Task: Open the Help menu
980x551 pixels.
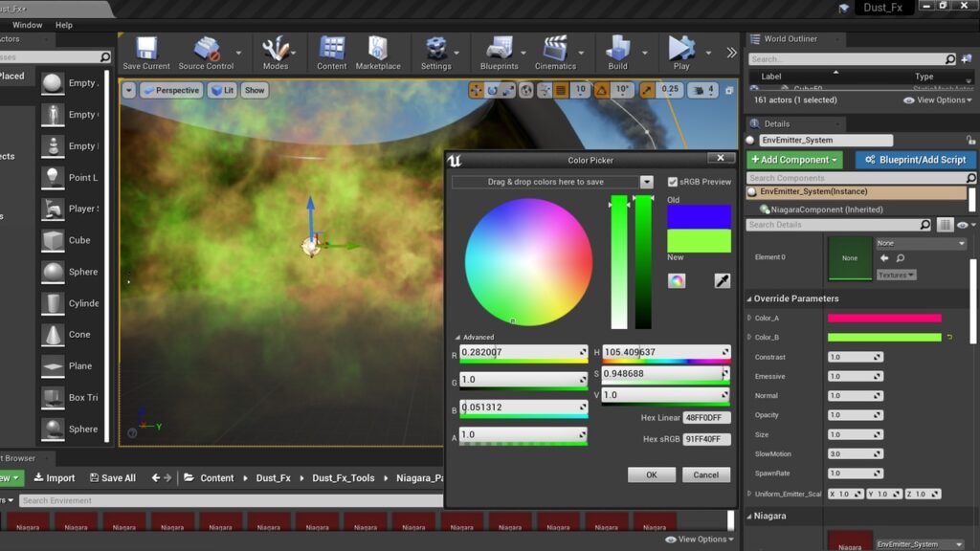Action: pos(64,25)
